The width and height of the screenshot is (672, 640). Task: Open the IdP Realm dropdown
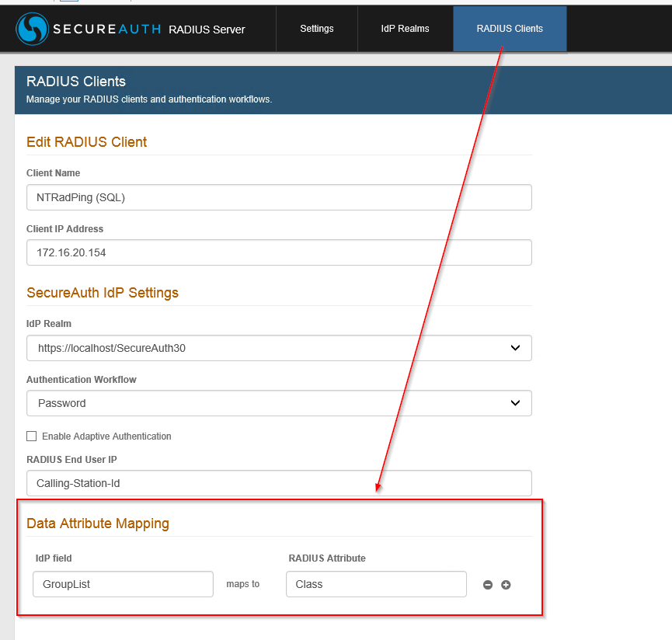pos(279,348)
